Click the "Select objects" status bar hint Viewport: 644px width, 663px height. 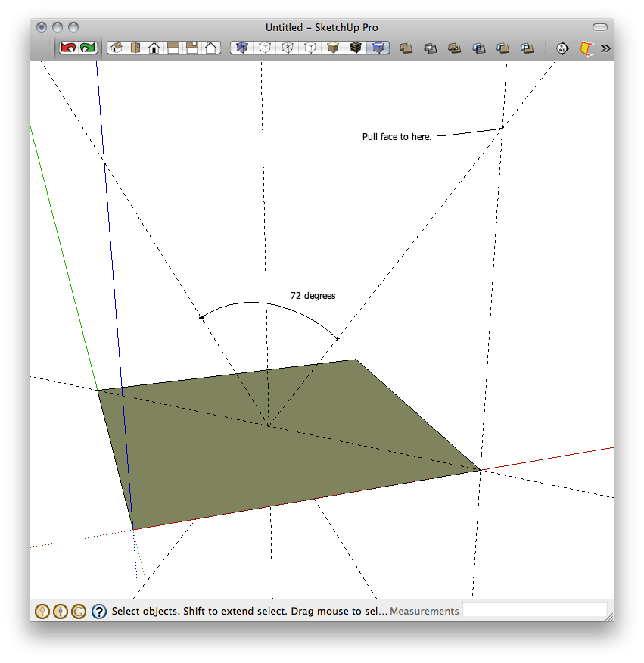coord(250,611)
